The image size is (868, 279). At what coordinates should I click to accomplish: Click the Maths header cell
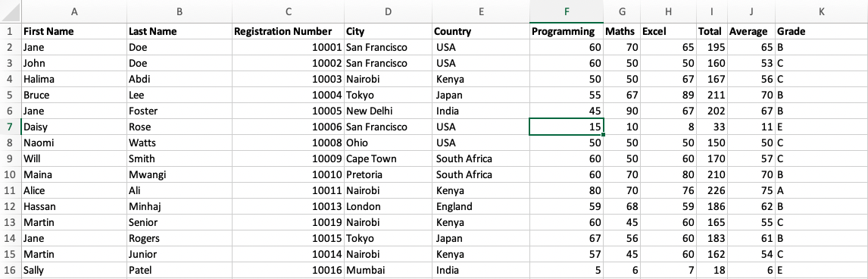(x=622, y=32)
